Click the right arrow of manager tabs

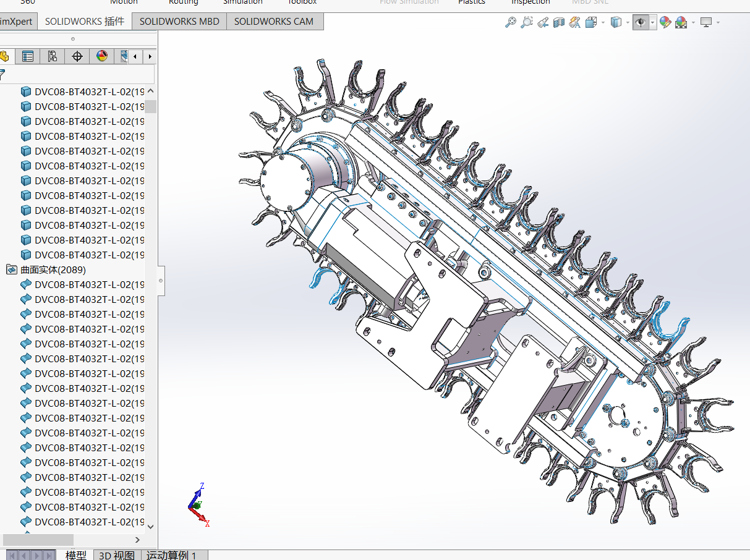[150, 57]
